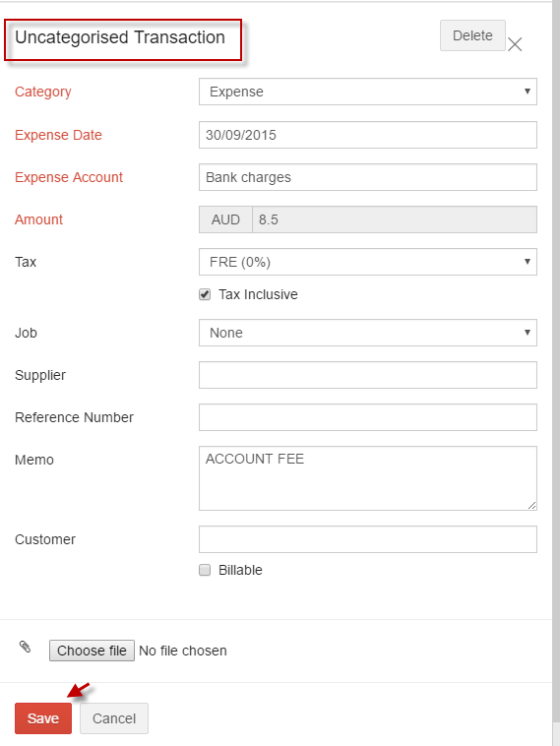Expand the Tax dropdown FRE (0%)

pos(368,262)
